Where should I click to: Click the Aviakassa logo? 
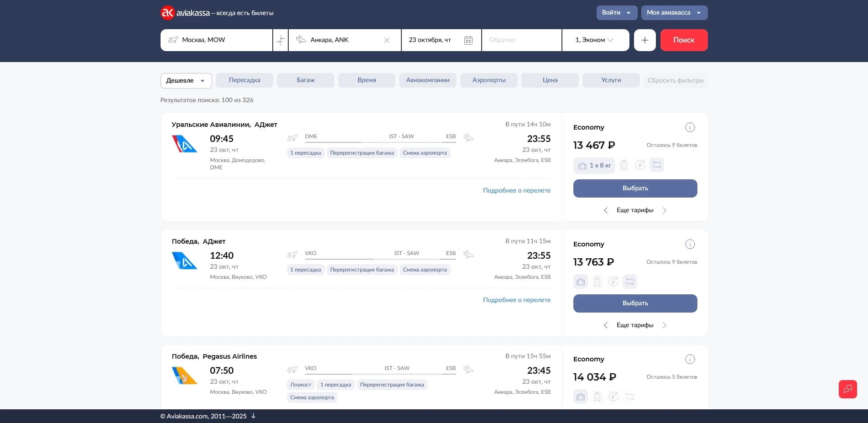tap(185, 13)
